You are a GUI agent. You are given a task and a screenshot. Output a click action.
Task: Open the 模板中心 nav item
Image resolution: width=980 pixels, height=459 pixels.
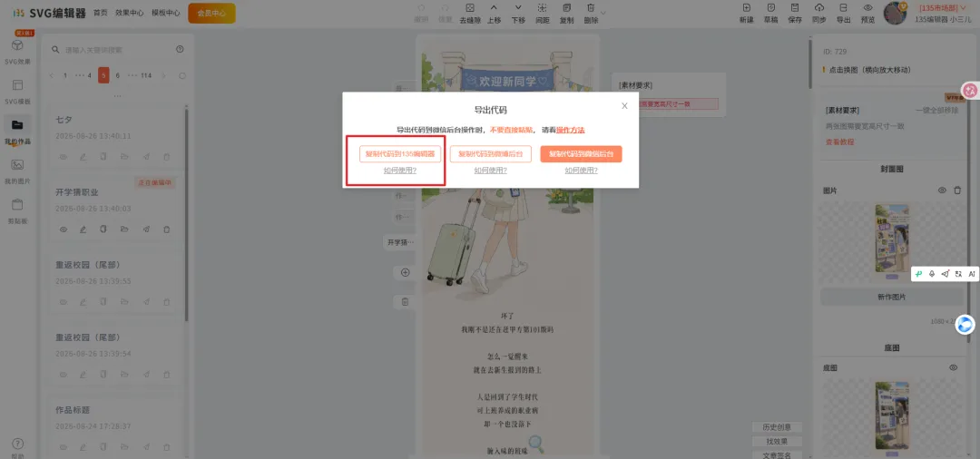[166, 13]
